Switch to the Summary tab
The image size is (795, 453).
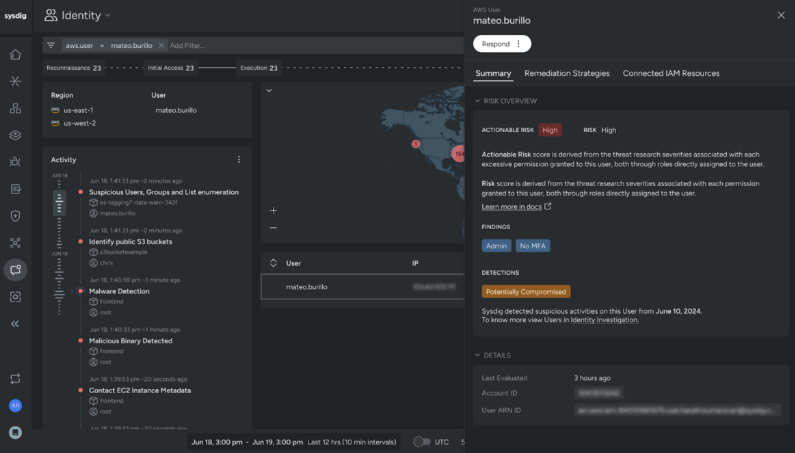click(x=493, y=73)
